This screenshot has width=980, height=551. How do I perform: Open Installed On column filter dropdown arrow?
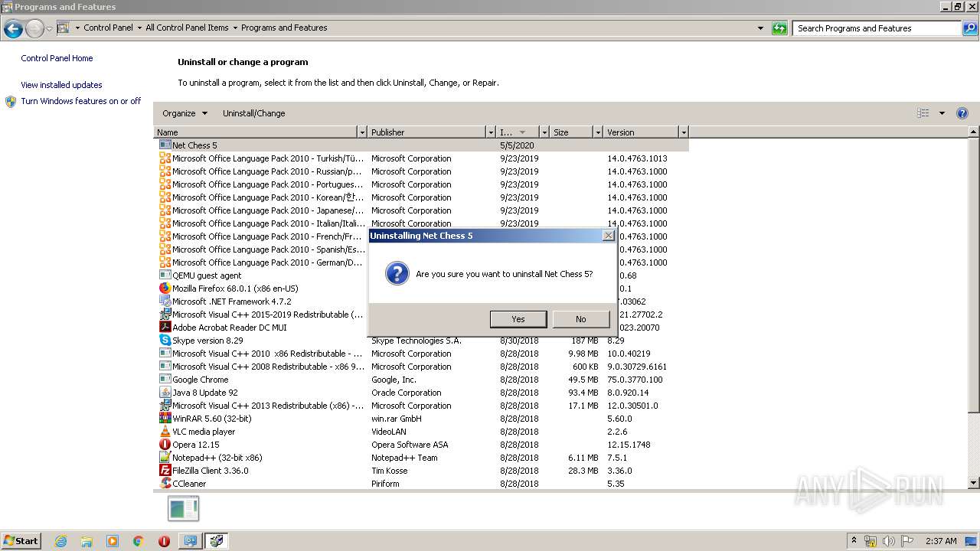[x=544, y=132]
